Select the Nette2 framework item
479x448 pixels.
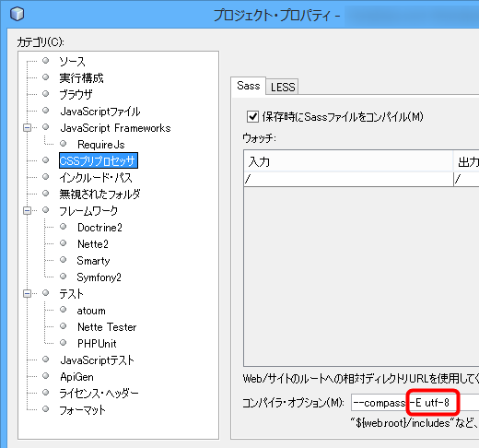pos(93,244)
